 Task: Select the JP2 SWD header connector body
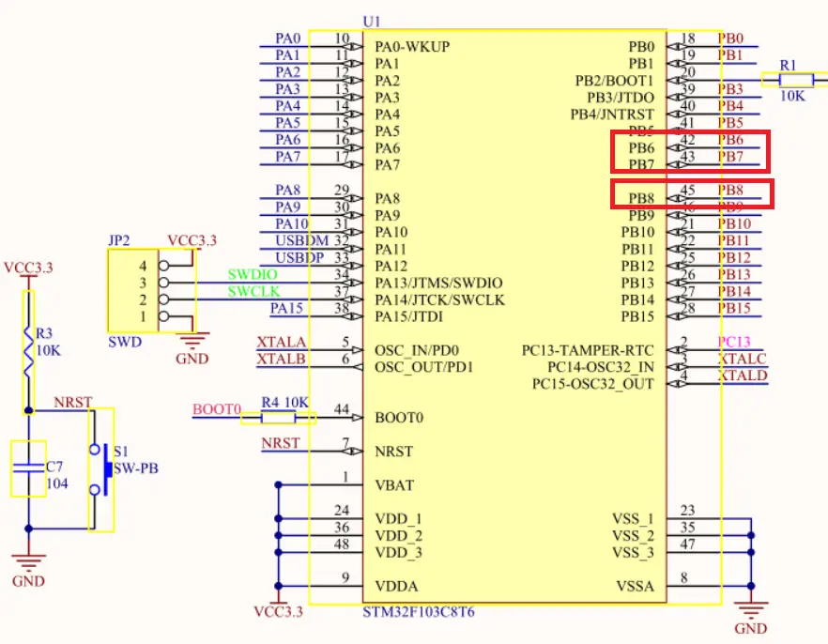pos(133,291)
